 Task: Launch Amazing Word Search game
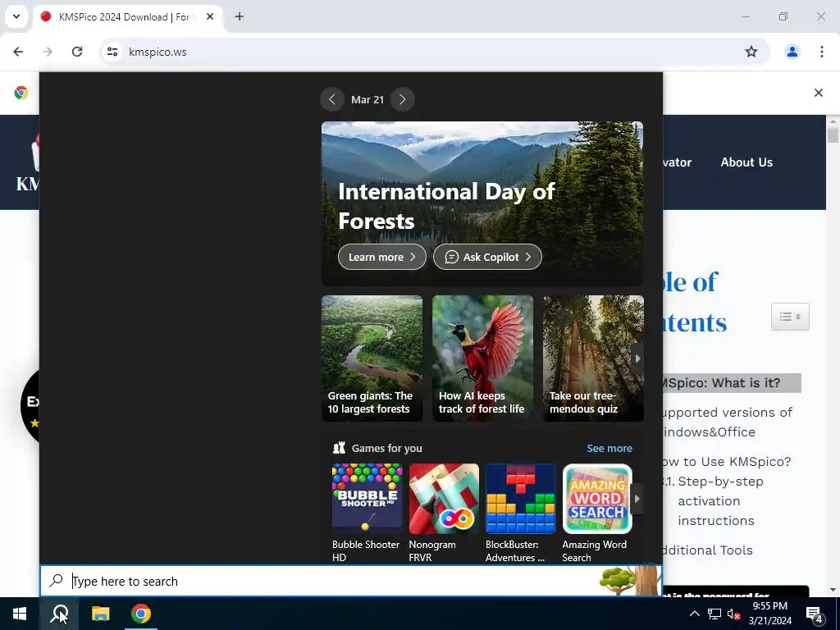[x=597, y=514]
